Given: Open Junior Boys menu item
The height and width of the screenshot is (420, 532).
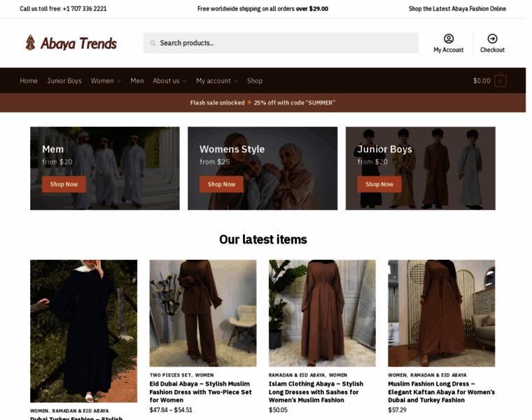Looking at the screenshot, I should point(64,80).
